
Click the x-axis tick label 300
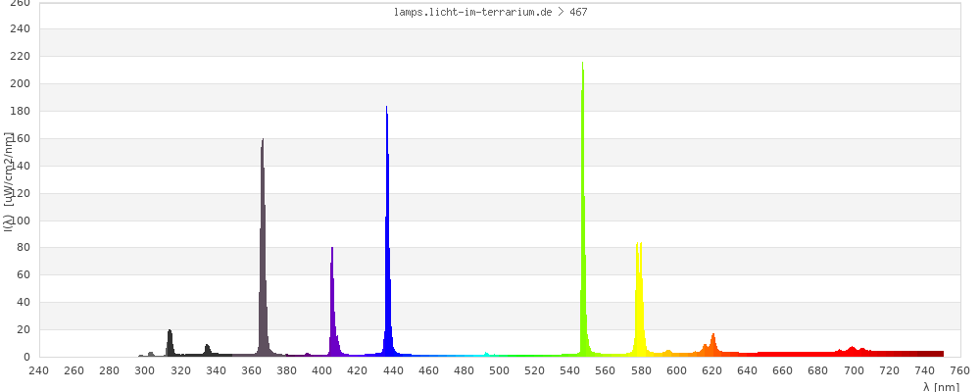[145, 370]
